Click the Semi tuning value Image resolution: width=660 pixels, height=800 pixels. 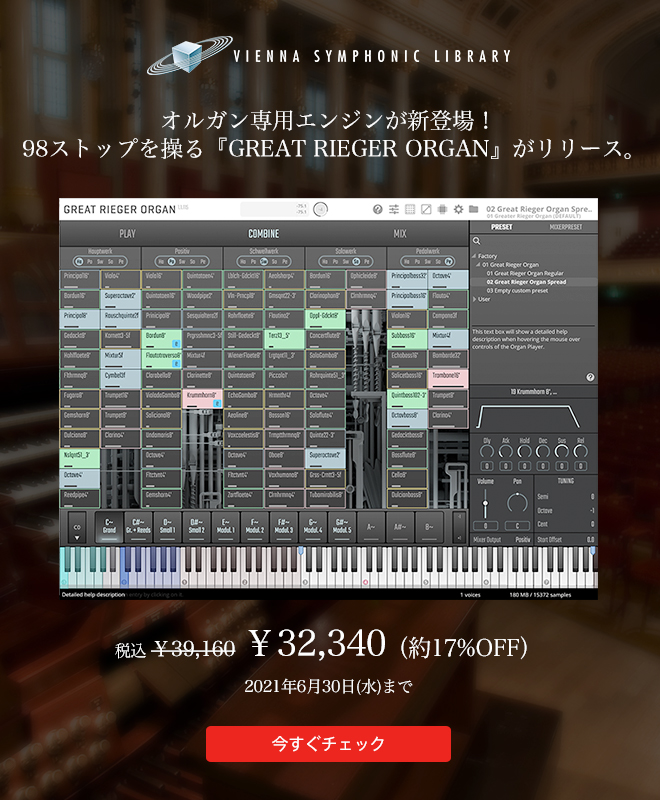point(592,496)
